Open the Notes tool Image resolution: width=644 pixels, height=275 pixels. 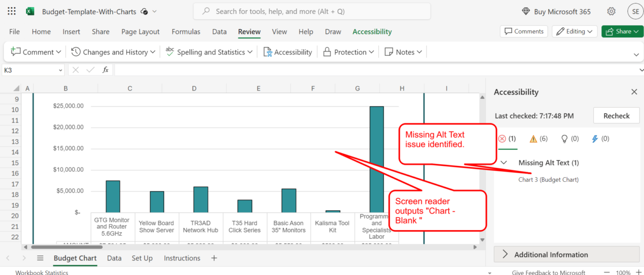coord(402,52)
